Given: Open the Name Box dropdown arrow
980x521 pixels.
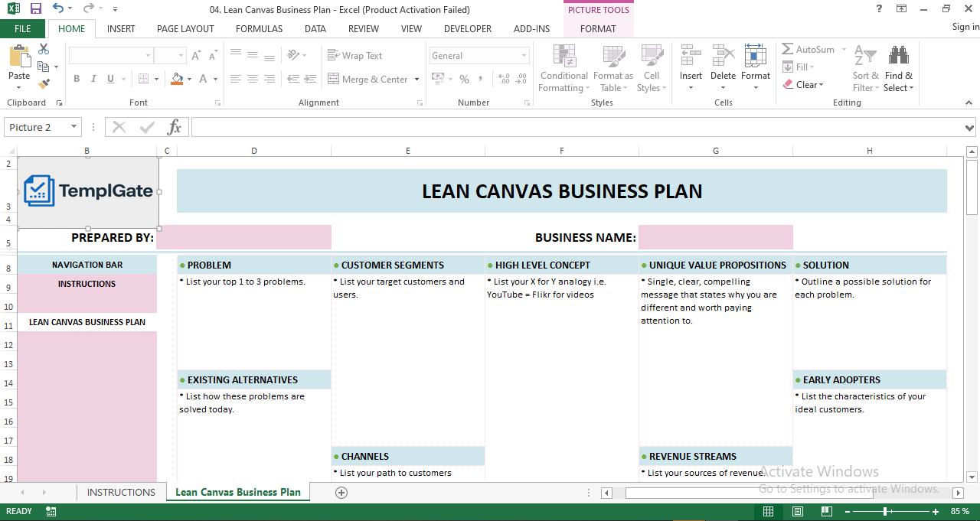Looking at the screenshot, I should (x=74, y=127).
